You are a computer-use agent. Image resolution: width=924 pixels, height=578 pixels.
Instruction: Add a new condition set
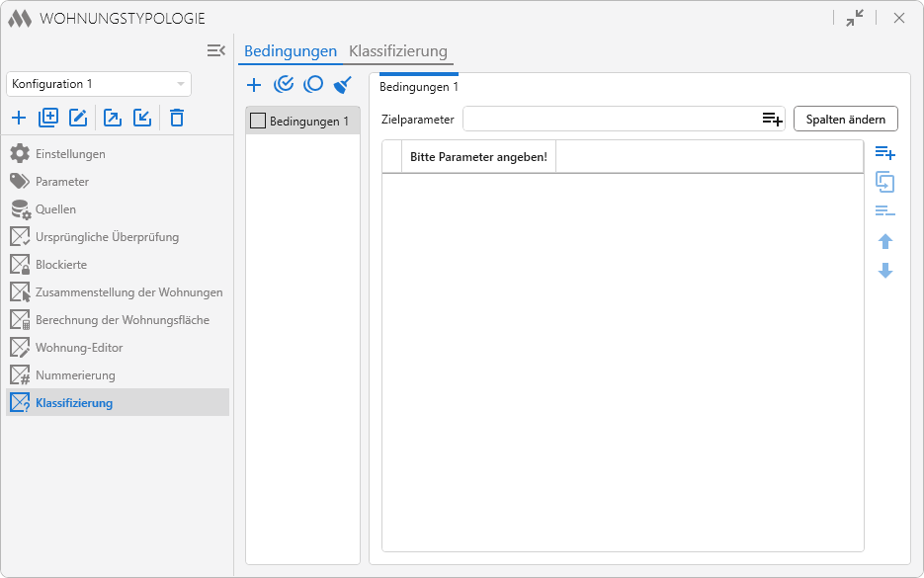click(254, 85)
